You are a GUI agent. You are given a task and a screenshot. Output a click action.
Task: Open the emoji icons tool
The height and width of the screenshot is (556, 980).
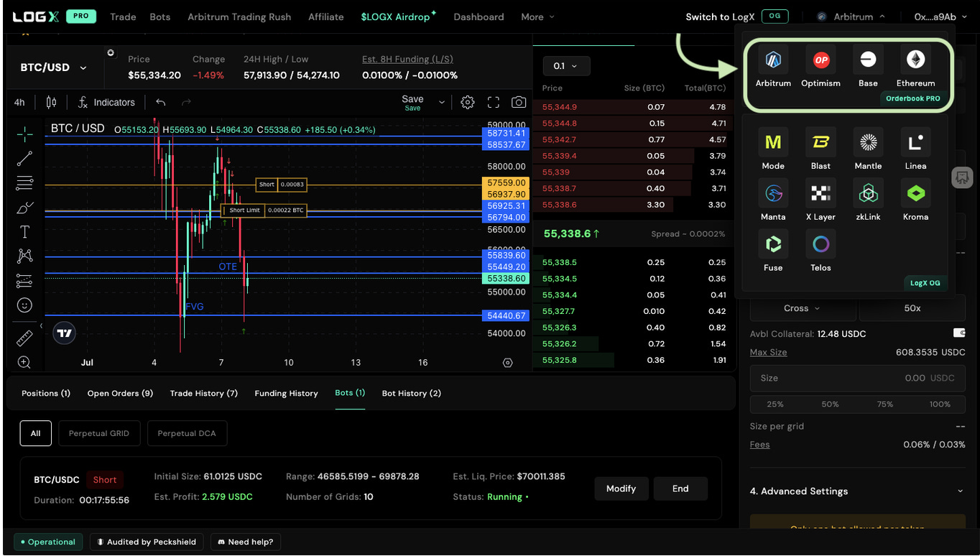[24, 305]
